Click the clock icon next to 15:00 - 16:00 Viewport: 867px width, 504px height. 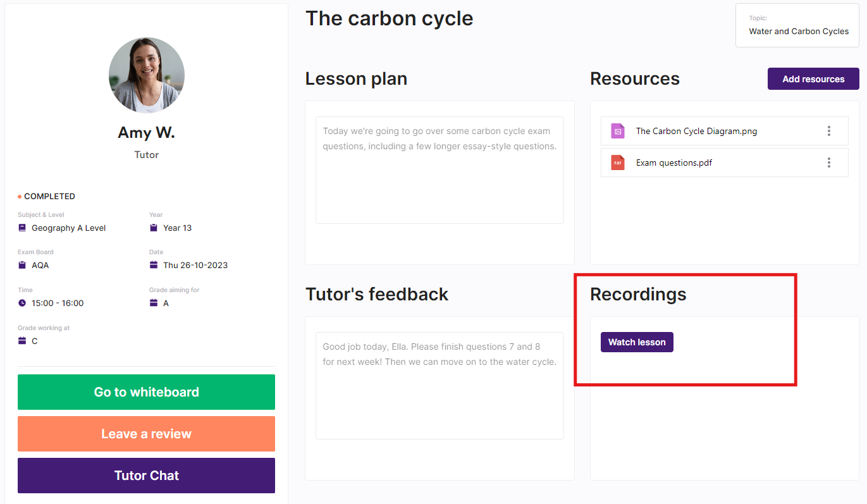(22, 303)
